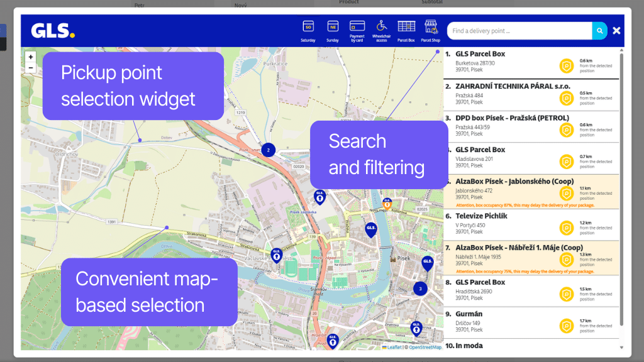Select list entry GLS Parcel Box Burketova
644x362 pixels.
pos(531,63)
